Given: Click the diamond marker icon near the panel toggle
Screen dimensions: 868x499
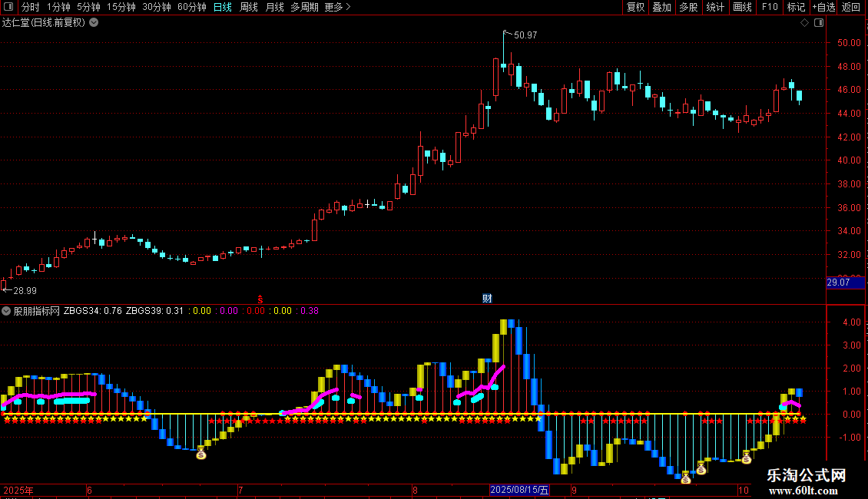Looking at the screenshot, I should [x=804, y=23].
